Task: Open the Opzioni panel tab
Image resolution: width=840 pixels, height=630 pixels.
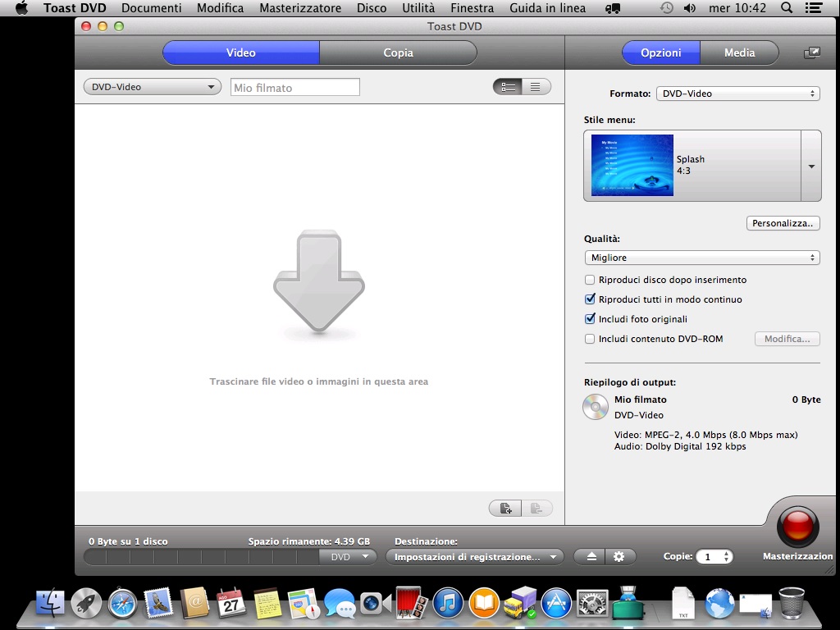Action: [661, 52]
